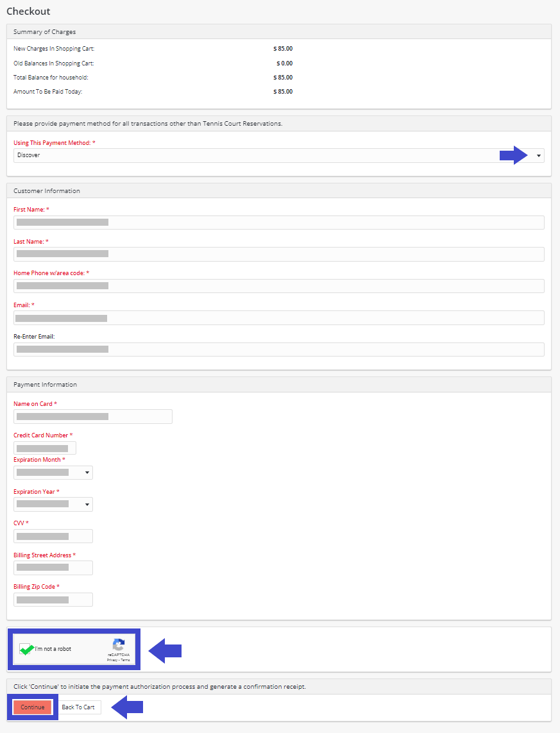Click the Amount To Be Paid Today $85.00 value
This screenshot has width=560, height=733.
click(283, 92)
